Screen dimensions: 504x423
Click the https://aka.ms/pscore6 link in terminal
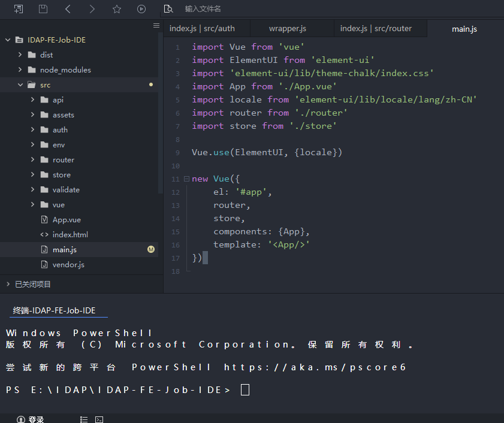tap(315, 367)
